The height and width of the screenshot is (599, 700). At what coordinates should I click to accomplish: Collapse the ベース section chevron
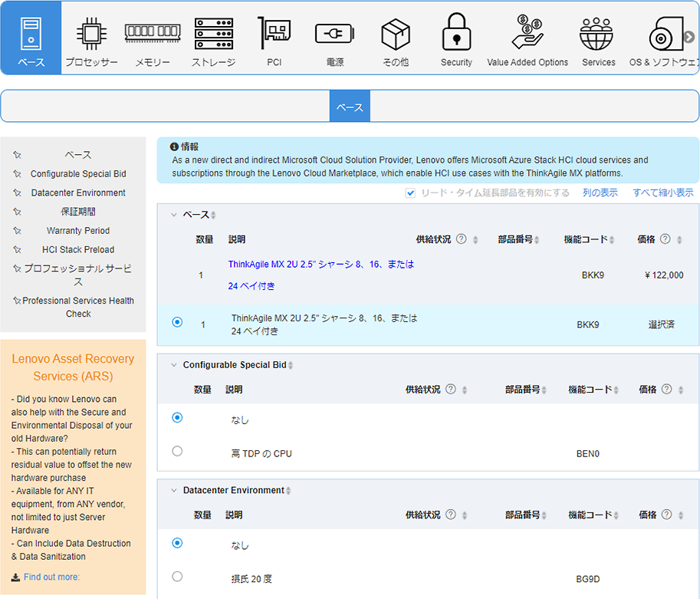tap(174, 215)
